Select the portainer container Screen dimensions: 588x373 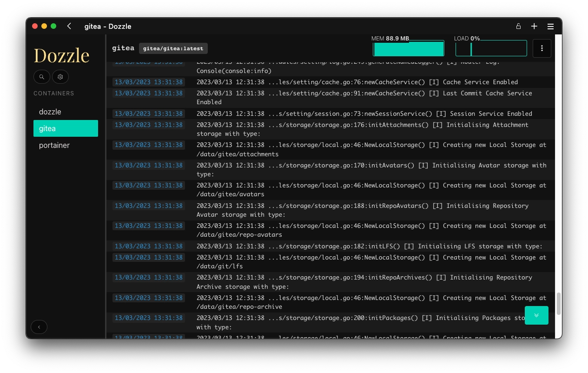pos(66,145)
